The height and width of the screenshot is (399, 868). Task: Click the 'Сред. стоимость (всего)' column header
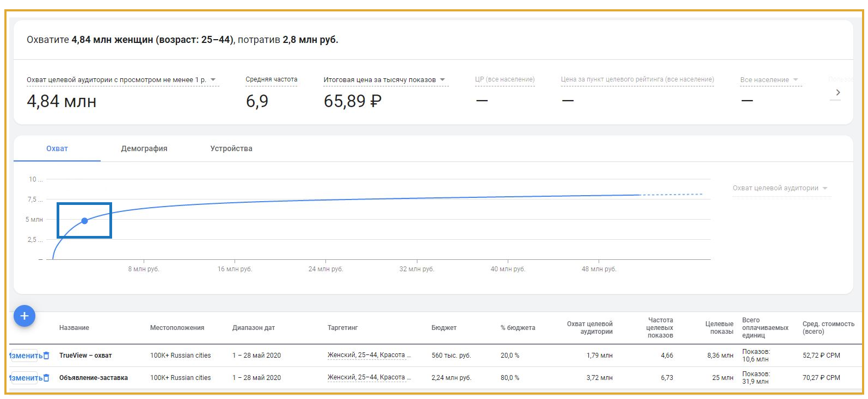tap(828, 328)
